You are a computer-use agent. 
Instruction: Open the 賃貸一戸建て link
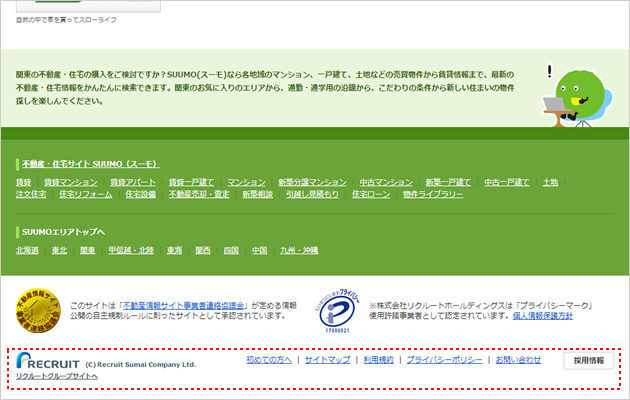pyautogui.click(x=191, y=182)
